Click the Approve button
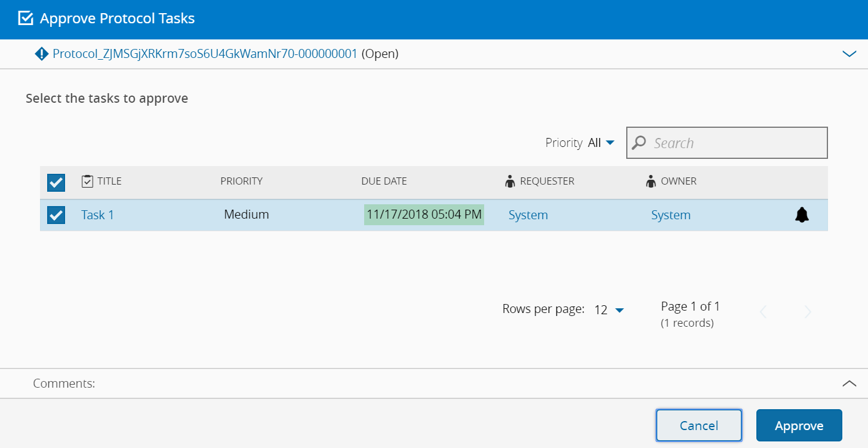Screen dimensions: 868x448 coord(799,425)
